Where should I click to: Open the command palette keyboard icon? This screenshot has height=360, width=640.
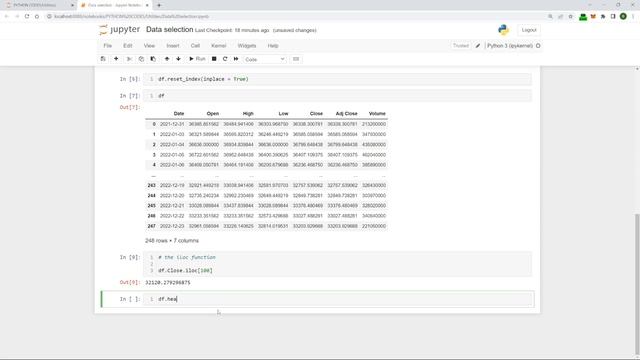click(x=296, y=59)
